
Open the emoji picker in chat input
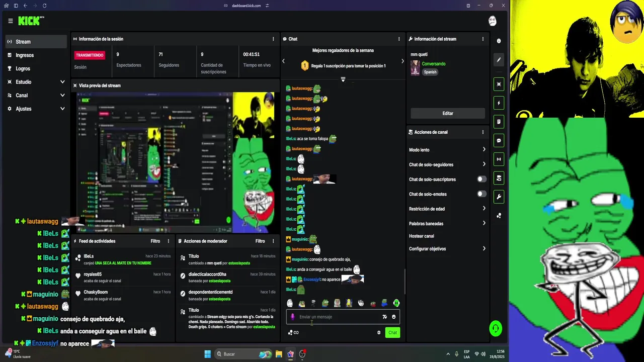tap(394, 317)
